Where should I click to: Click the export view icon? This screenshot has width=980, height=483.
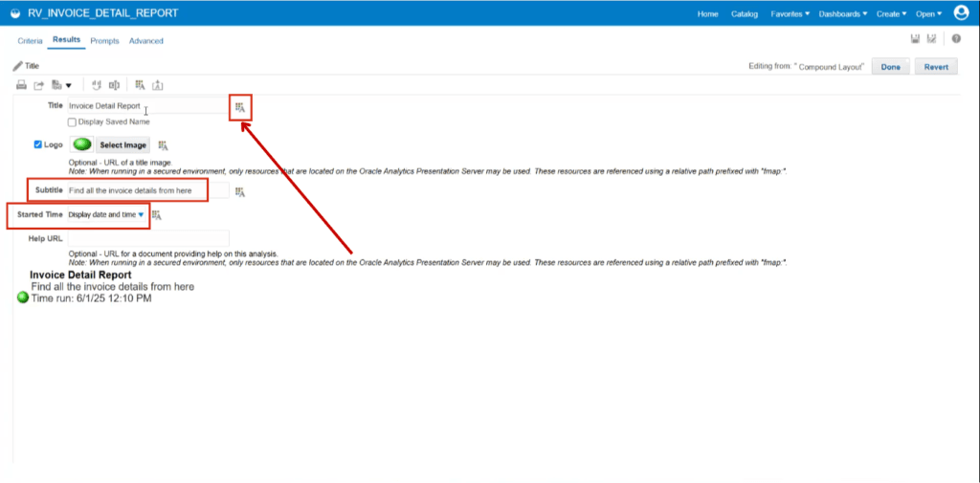tap(38, 85)
